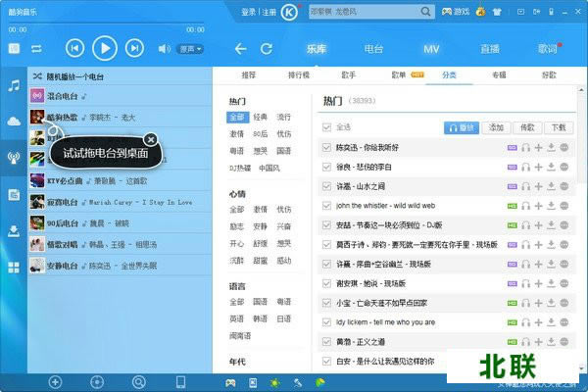588x392 pixels.
Task: Uncheck 谢安琪 - 她说 checkbox
Action: click(x=326, y=283)
